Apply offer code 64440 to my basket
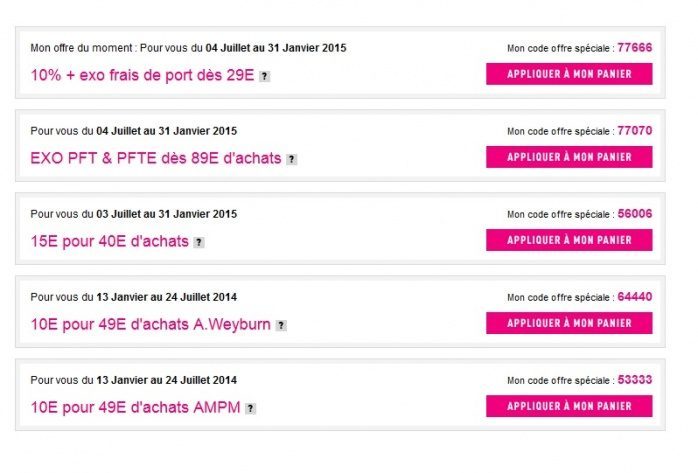The width and height of the screenshot is (698, 473). (568, 323)
